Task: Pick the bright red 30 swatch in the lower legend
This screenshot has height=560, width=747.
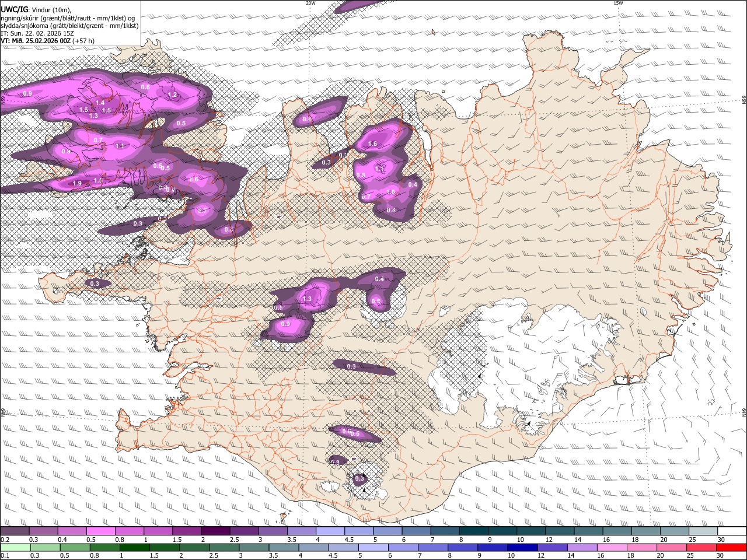Action: coord(732,547)
